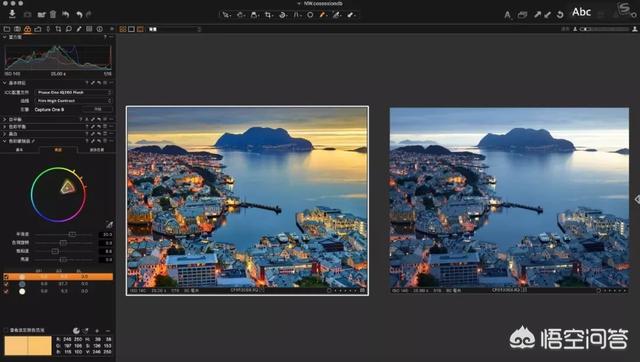Click the trash delete icon in toolbar
640x362 pixels.
tap(53, 15)
